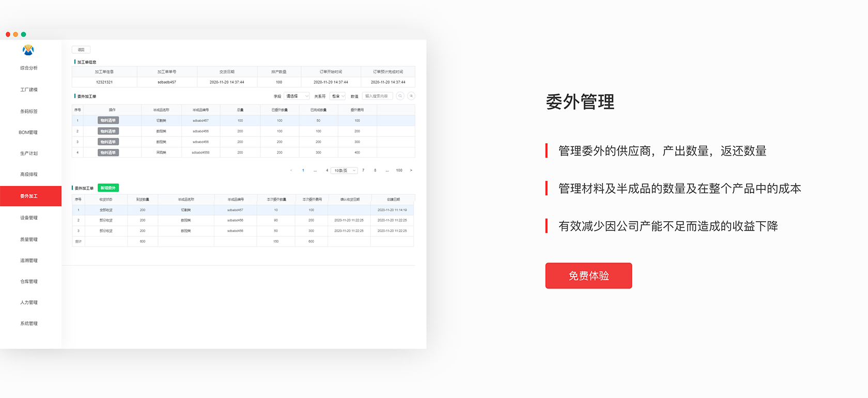Open BOM管理 in the sidebar
Image resolution: width=868 pixels, height=398 pixels.
[x=28, y=132]
